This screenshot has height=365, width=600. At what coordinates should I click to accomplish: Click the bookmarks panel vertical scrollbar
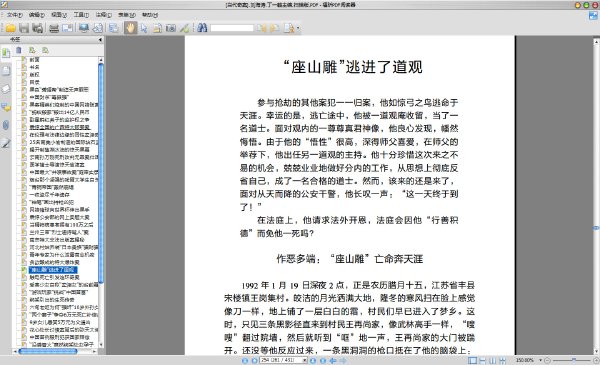(x=101, y=173)
